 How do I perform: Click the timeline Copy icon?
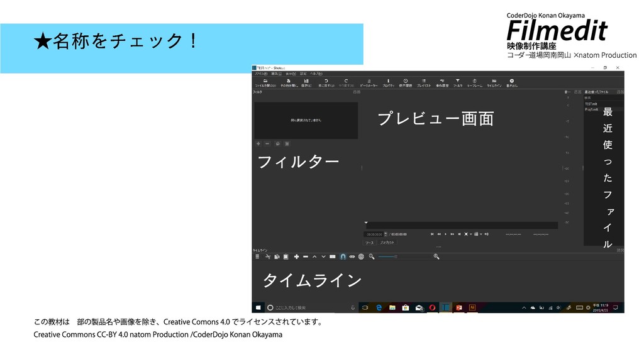tap(277, 256)
